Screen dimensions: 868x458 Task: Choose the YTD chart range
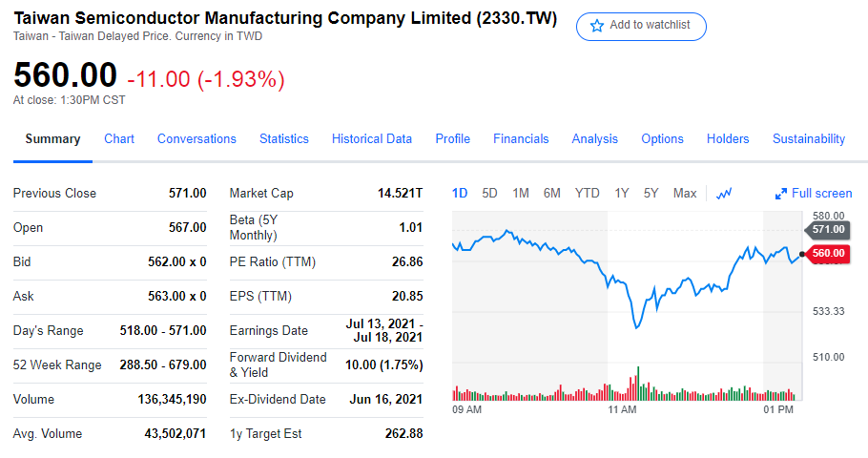588,193
